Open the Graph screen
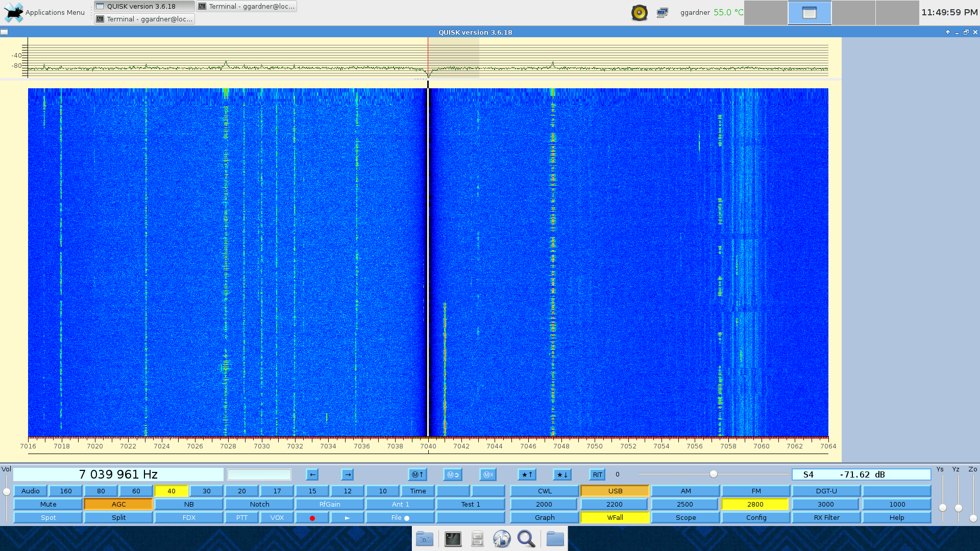 tap(545, 518)
